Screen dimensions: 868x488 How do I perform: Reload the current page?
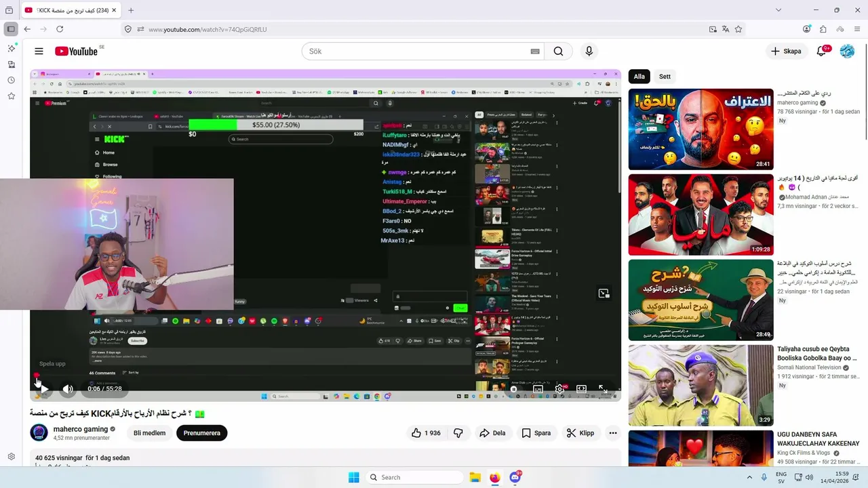[x=60, y=29]
